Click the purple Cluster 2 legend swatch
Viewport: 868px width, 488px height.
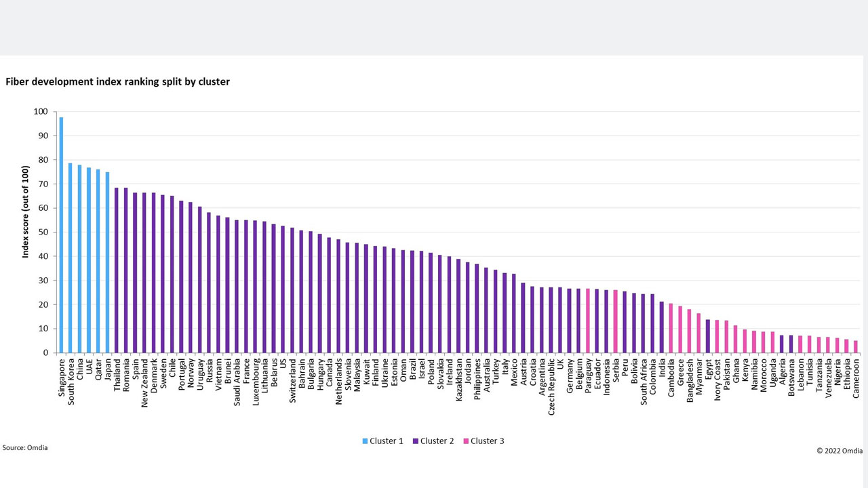(415, 441)
